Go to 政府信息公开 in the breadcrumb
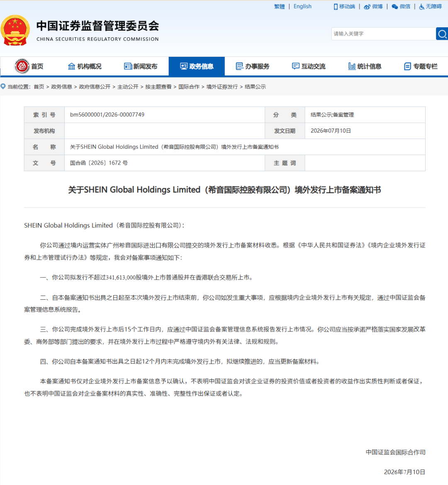The width and height of the screenshot is (448, 485). [95, 87]
